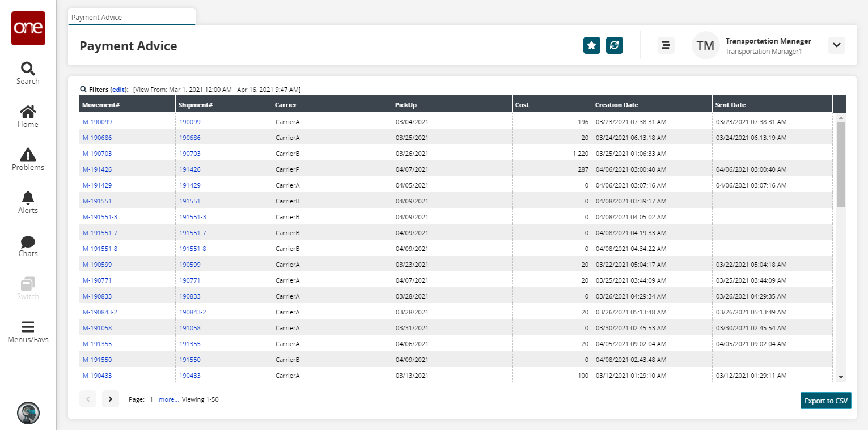Click creation date 03/25/2021 01:06:33 AM
Viewport: 868px width, 430px height.
point(630,154)
